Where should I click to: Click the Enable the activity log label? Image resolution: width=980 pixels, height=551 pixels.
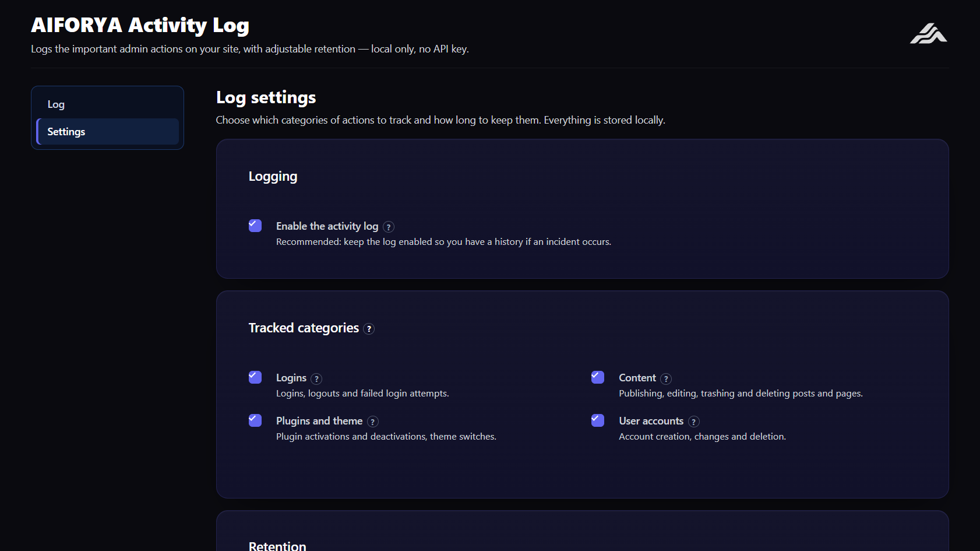click(x=327, y=226)
